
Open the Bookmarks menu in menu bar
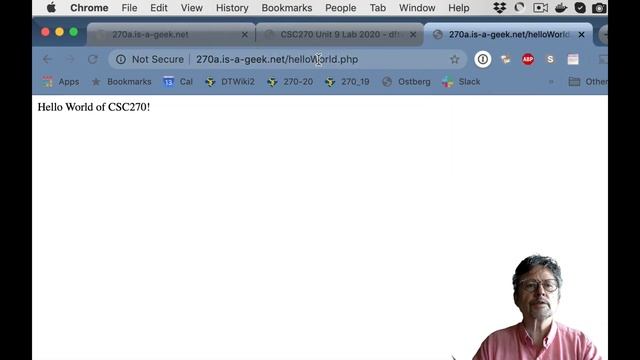point(287,8)
